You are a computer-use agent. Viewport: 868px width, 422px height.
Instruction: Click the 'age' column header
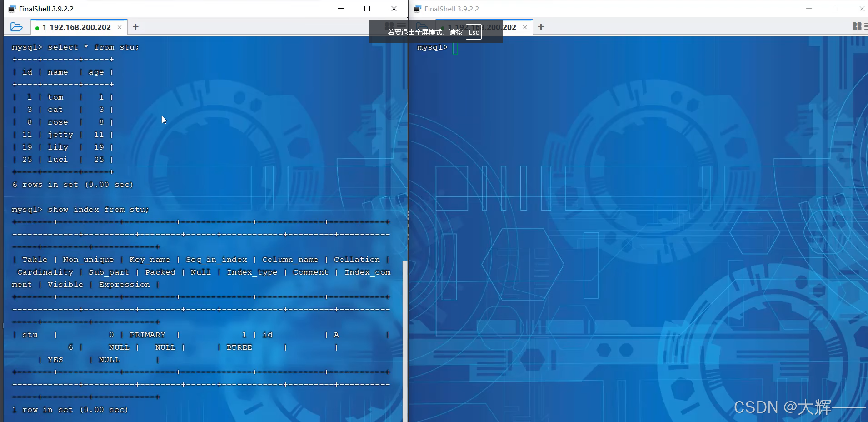(96, 72)
